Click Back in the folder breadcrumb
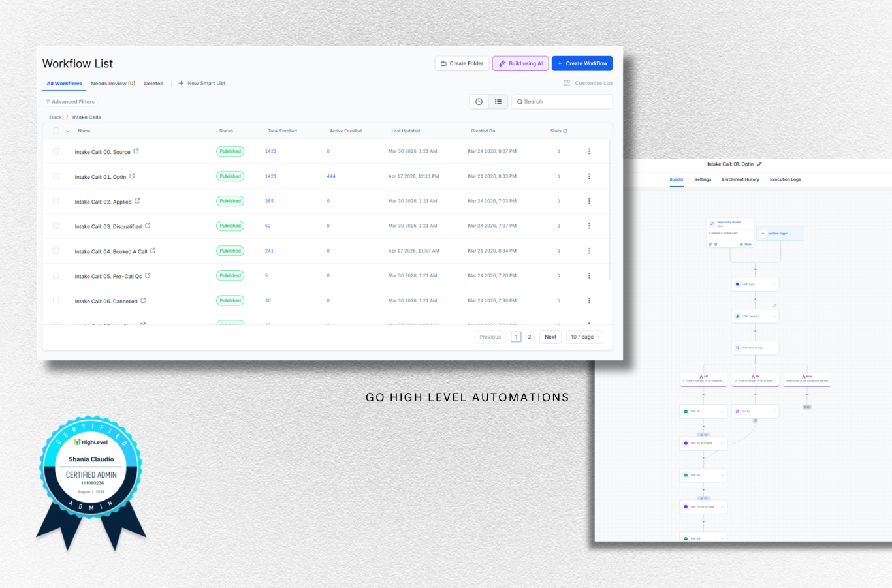Image resolution: width=892 pixels, height=588 pixels. pyautogui.click(x=56, y=117)
